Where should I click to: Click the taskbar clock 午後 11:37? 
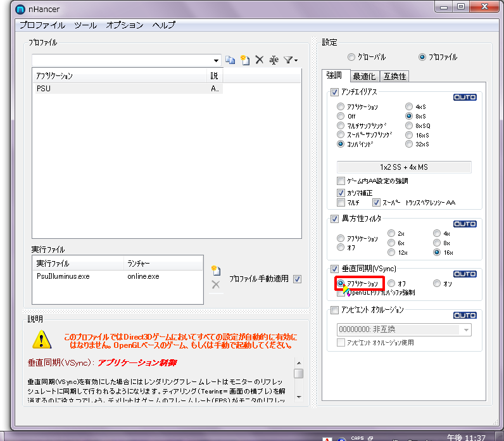click(466, 437)
